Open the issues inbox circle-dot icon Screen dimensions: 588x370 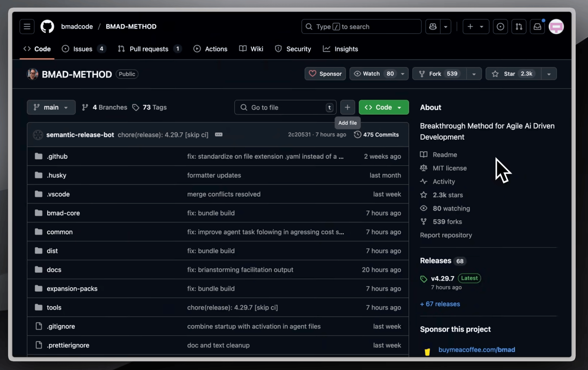[x=500, y=26]
